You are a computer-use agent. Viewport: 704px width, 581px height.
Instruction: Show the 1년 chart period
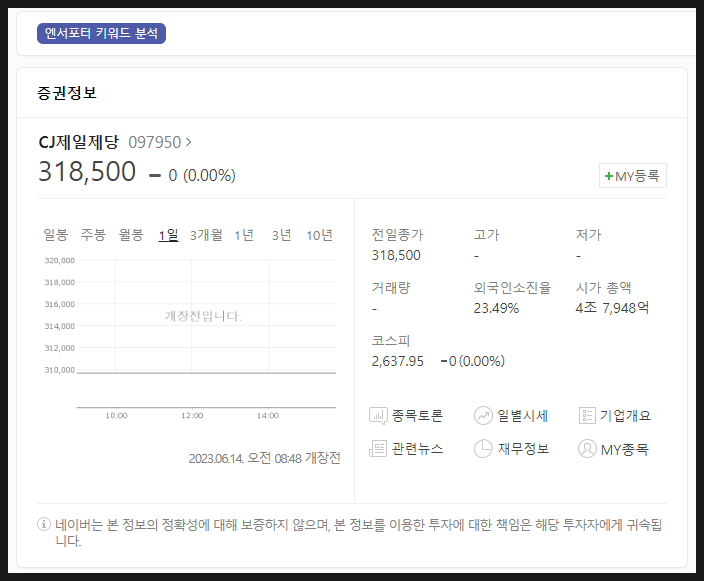point(244,235)
